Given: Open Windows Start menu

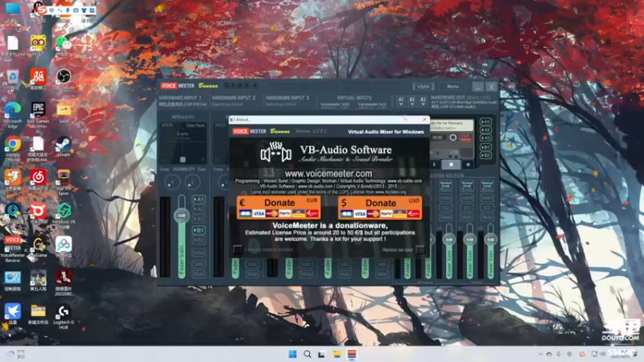Looking at the screenshot, I should 292,354.
